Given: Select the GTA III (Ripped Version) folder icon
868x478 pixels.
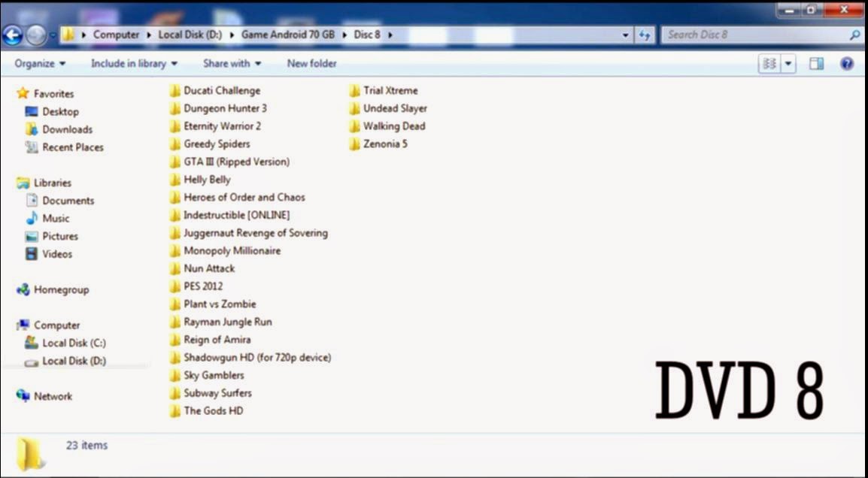Looking at the screenshot, I should [x=175, y=162].
